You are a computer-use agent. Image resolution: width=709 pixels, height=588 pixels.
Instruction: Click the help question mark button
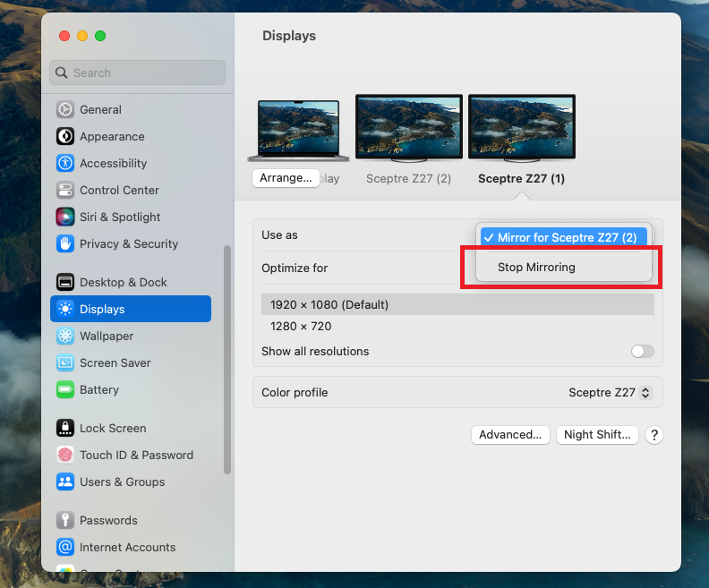[654, 435]
